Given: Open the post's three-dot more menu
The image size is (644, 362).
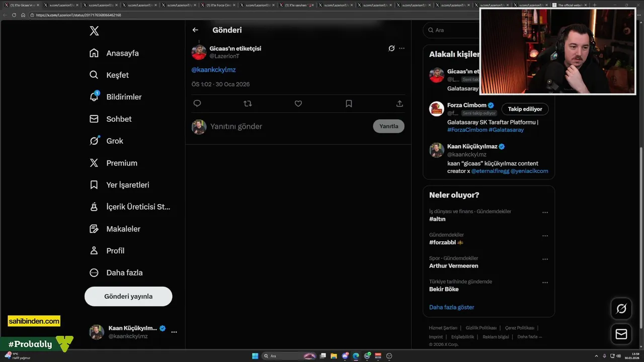Looking at the screenshot, I should (401, 48).
